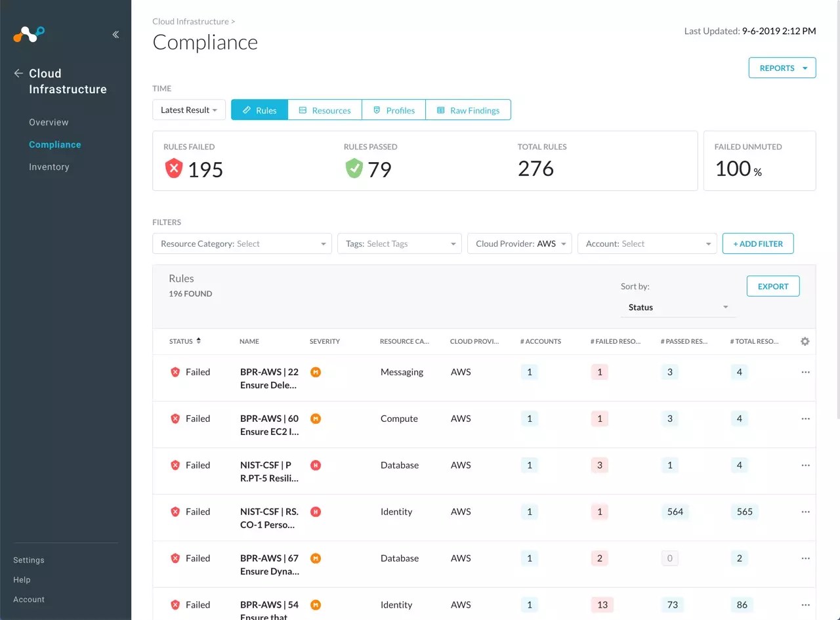Click the medium severity icon for BPR-AWS | 54
Viewport: 840px width, 620px height.
[x=316, y=605]
